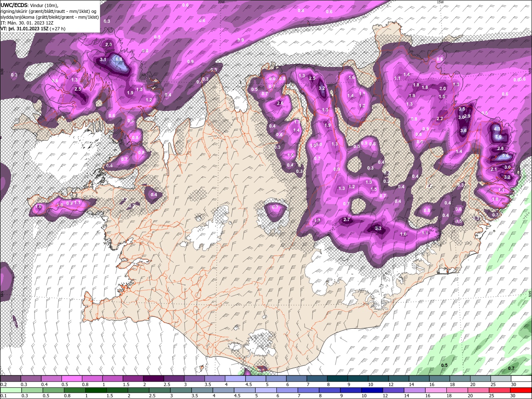Click the 1.7 snowfall value in the southeast highlands
Viewport: 532px width, 399px height.
coord(425,233)
